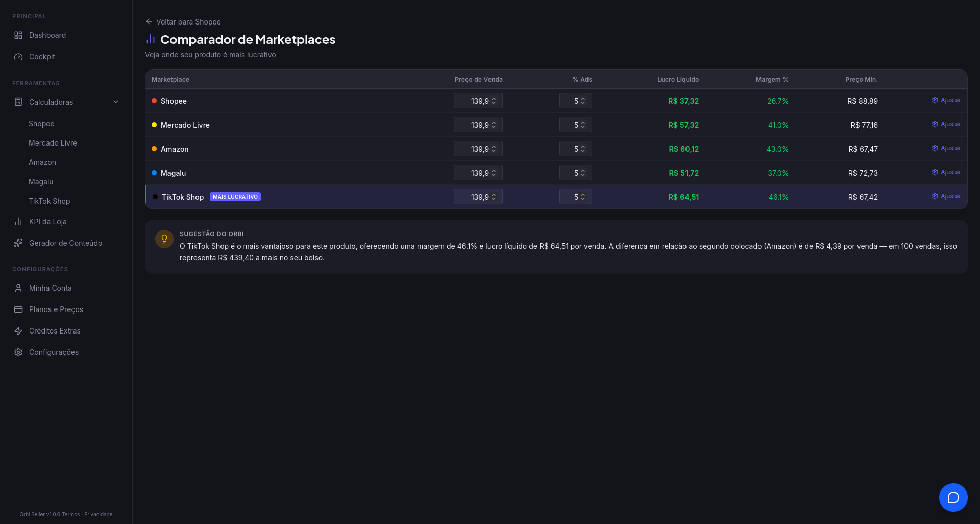Click the Preço de Venda column header
This screenshot has width=980, height=524.
tap(479, 80)
